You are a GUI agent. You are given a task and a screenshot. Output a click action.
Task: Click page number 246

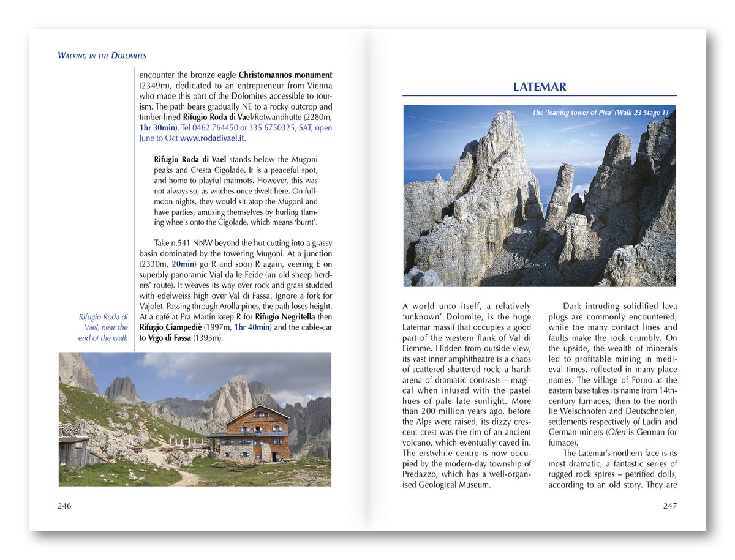64,506
